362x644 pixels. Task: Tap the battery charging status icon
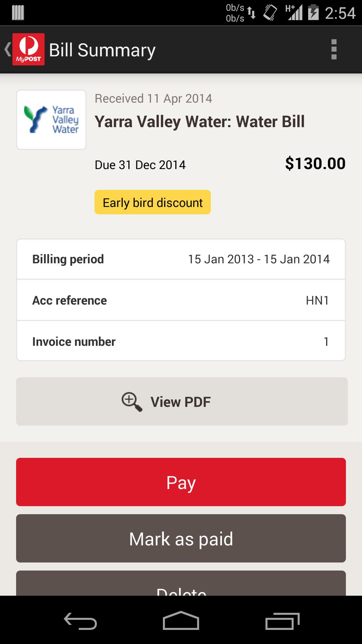coord(313,13)
